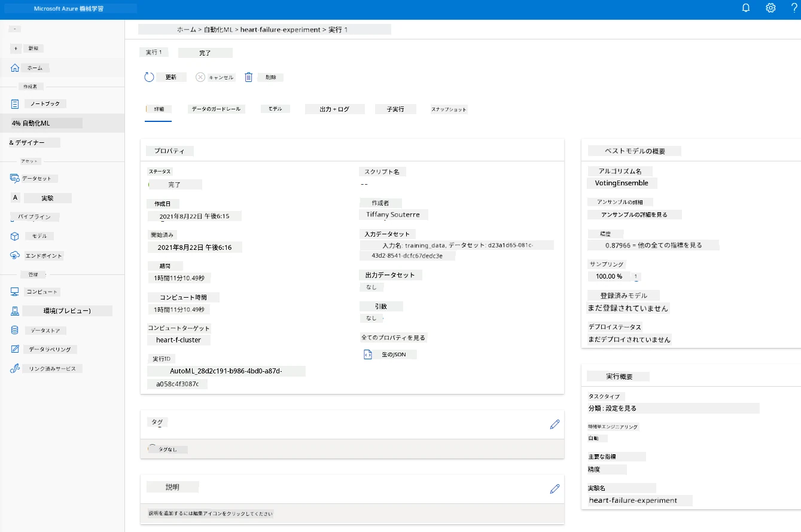
Task: Click ホーム in the breadcrumb
Action: 187,29
